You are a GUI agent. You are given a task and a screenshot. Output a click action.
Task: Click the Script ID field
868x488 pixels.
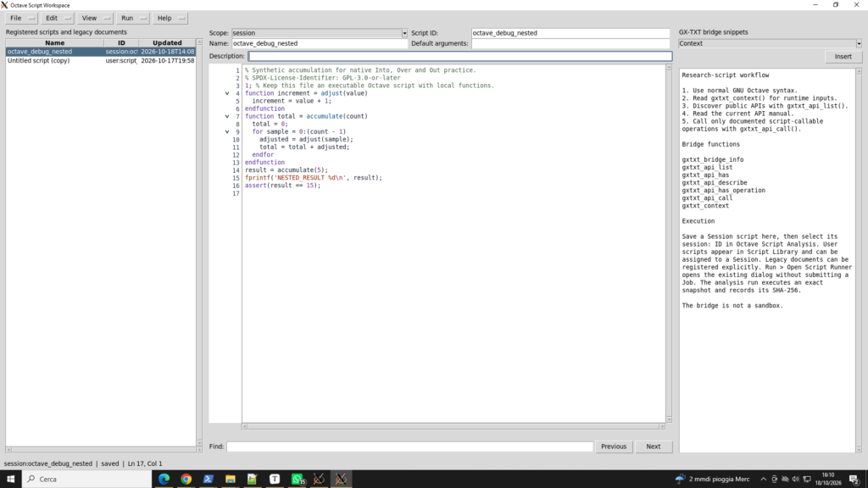pyautogui.click(x=570, y=33)
